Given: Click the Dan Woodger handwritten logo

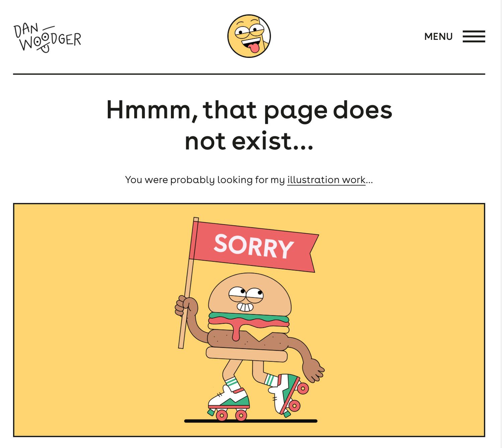Looking at the screenshot, I should click(x=47, y=37).
